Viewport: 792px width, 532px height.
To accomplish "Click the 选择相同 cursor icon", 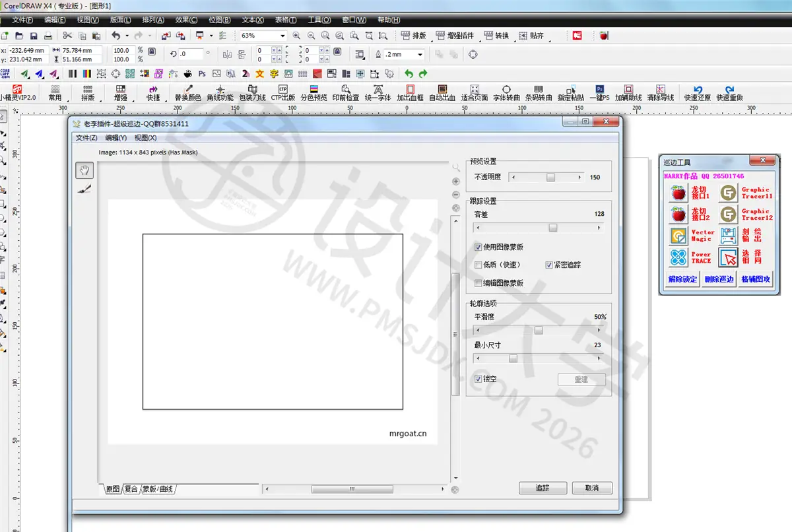I will coord(728,257).
